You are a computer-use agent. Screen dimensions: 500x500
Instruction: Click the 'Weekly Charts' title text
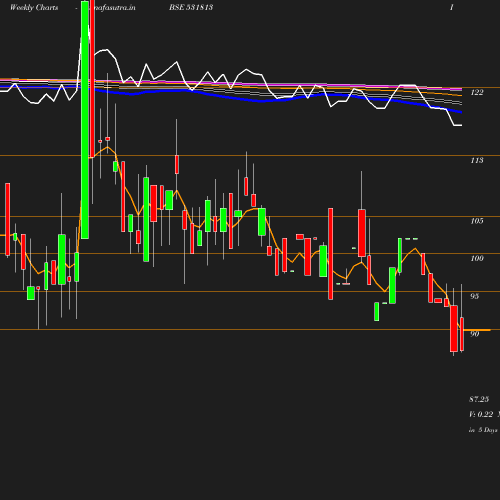pyautogui.click(x=34, y=7)
